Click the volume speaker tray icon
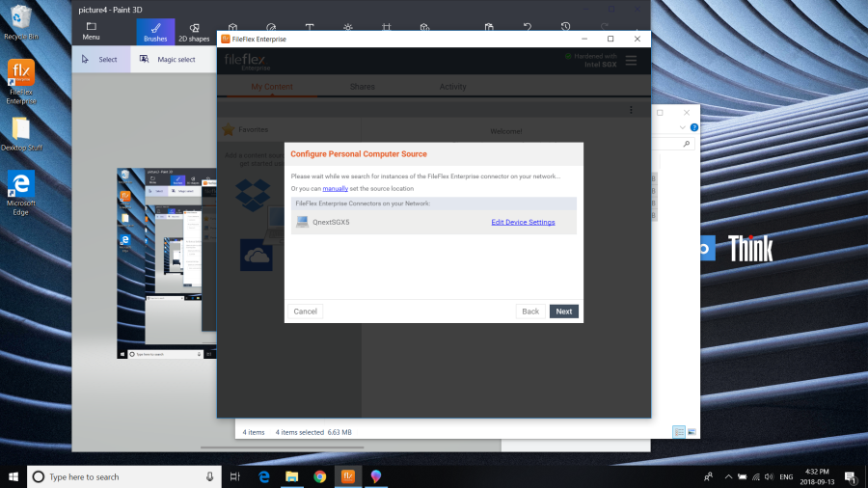Image resolution: width=868 pixels, height=488 pixels. (769, 476)
